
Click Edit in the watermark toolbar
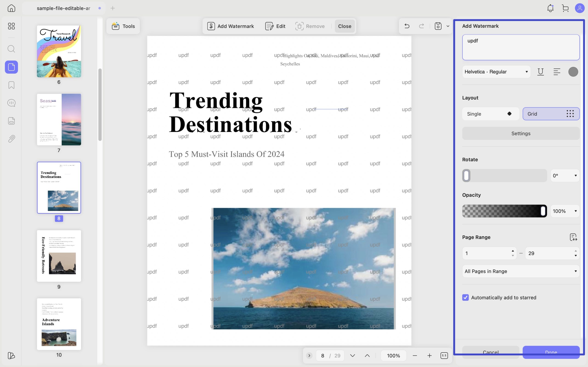(x=275, y=26)
